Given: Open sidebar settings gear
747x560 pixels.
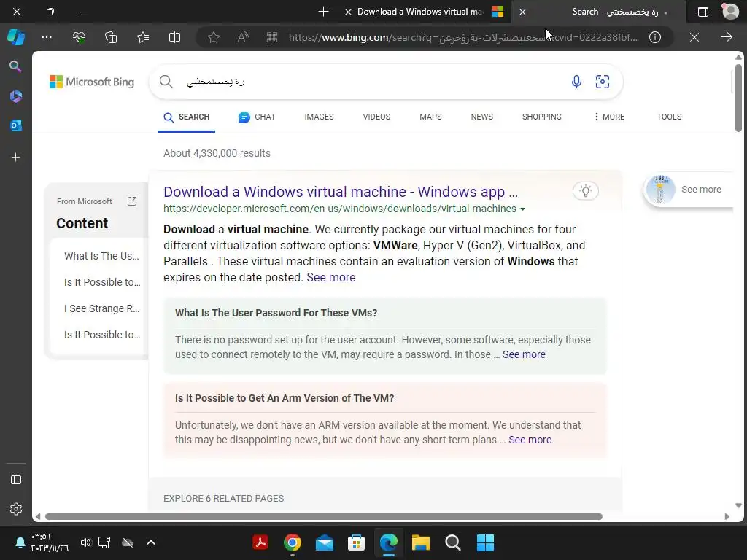Looking at the screenshot, I should [16, 508].
